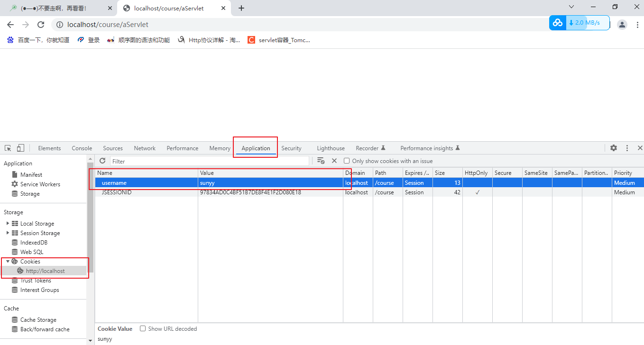Click the cookie Filter input field
The height and width of the screenshot is (345, 644).
point(209,161)
